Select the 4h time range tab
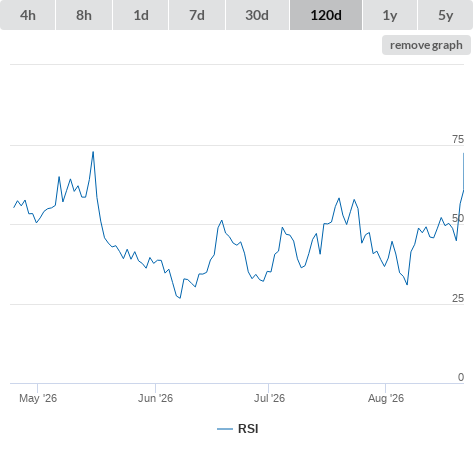This screenshot has width=474, height=455. 28,15
